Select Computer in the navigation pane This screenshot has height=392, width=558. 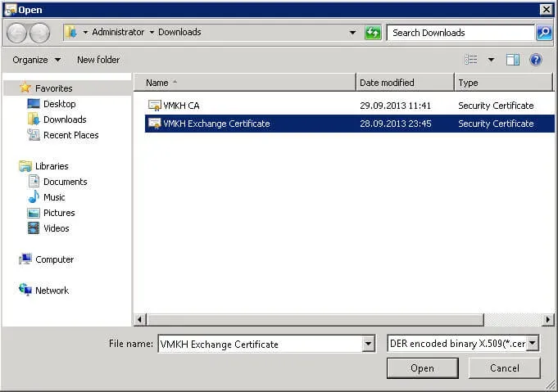[54, 259]
